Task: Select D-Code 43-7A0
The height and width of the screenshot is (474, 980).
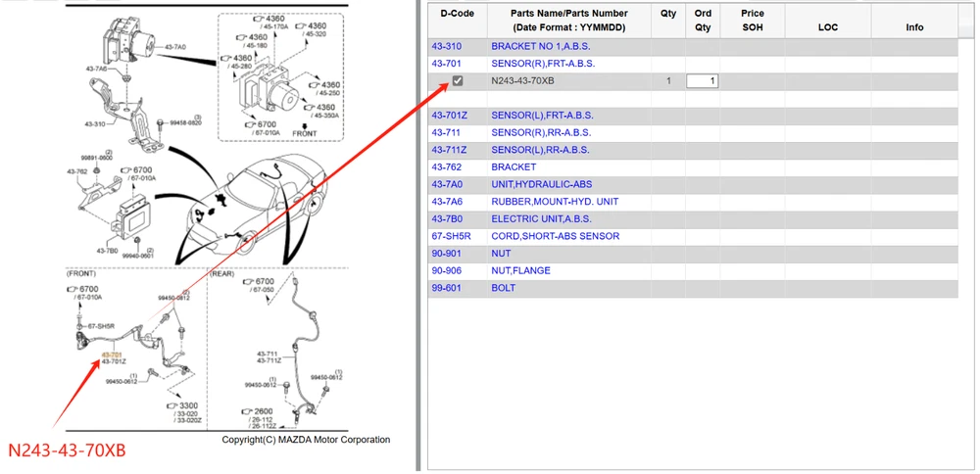Action: 447,184
